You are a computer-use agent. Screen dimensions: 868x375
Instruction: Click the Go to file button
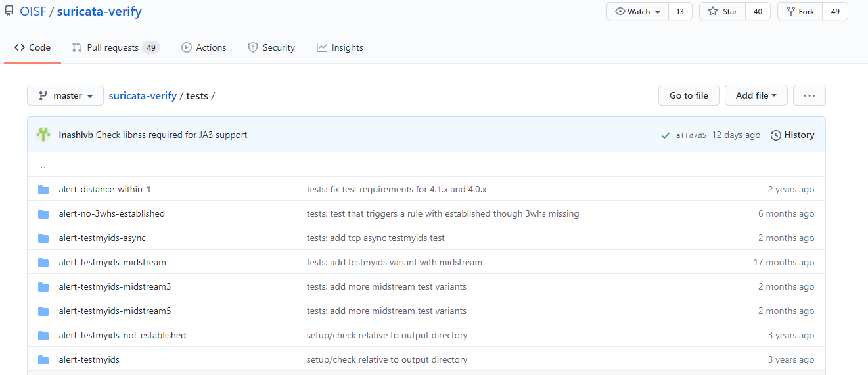pos(689,95)
